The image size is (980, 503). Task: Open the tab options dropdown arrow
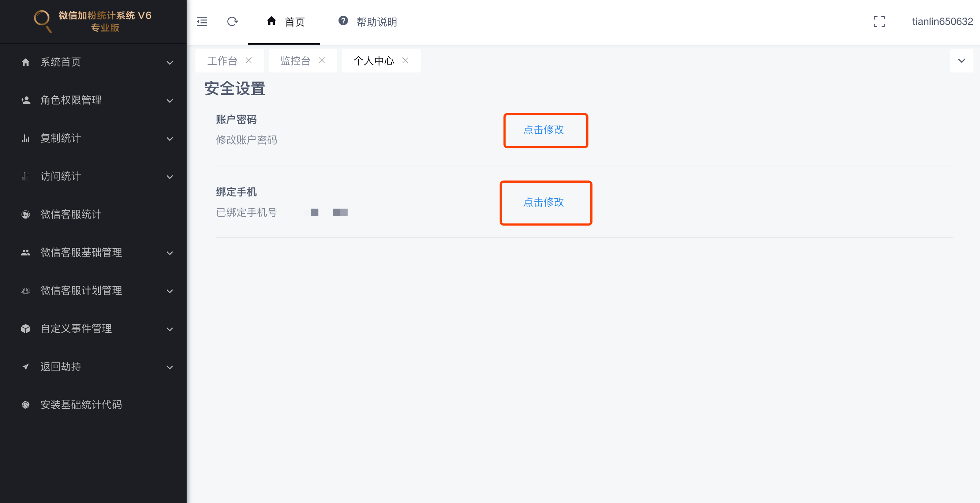click(x=961, y=61)
